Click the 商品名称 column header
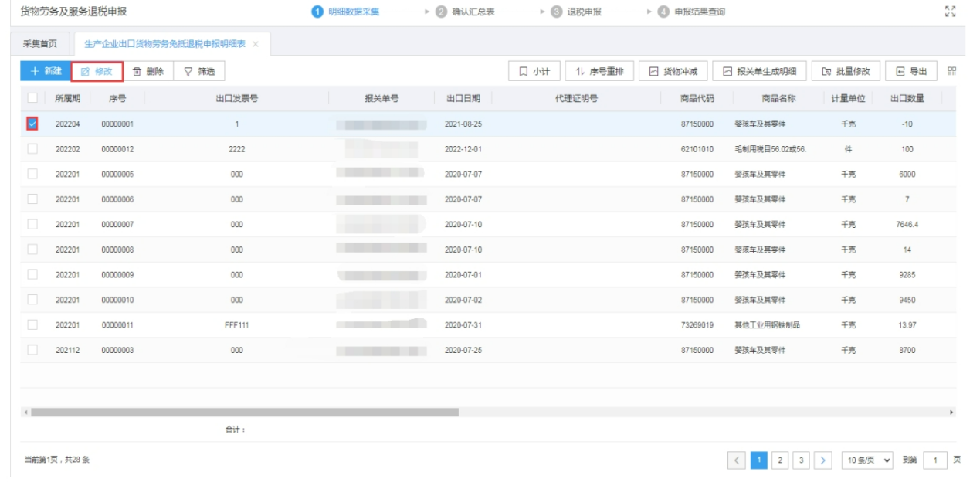This screenshot has width=980, height=489. [778, 99]
